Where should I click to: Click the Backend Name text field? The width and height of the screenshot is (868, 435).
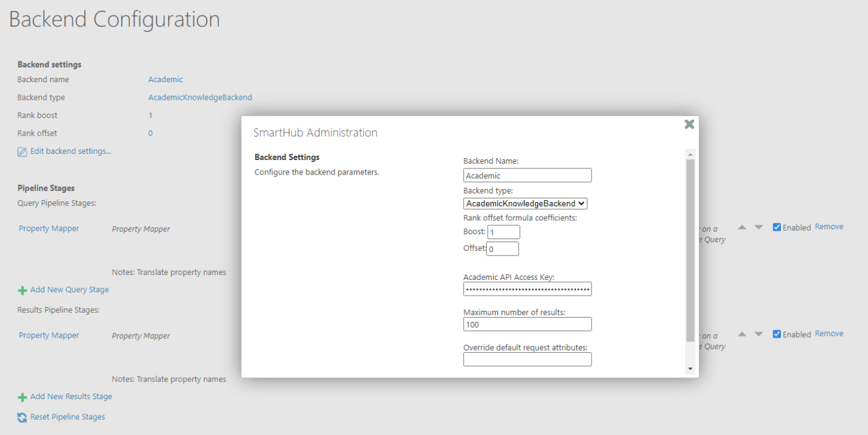(x=527, y=176)
